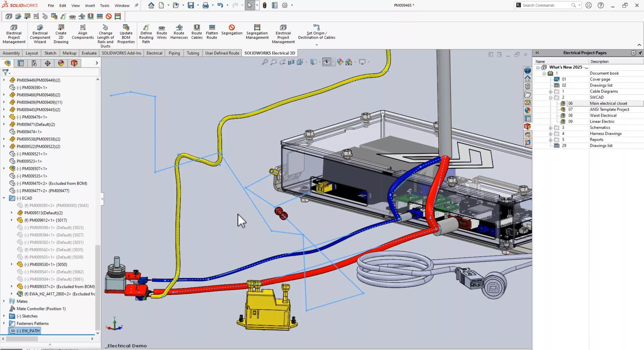Select PM009513 Default tree item
The image size is (644, 350).
(43, 213)
